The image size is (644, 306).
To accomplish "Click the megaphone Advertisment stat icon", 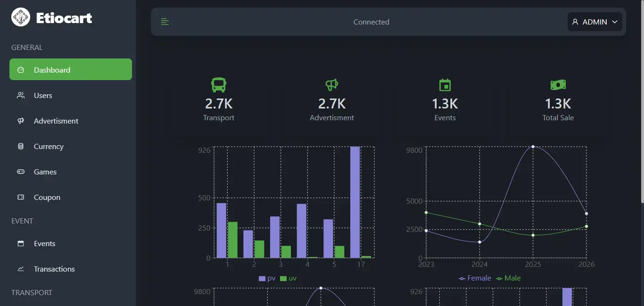I will point(332,85).
